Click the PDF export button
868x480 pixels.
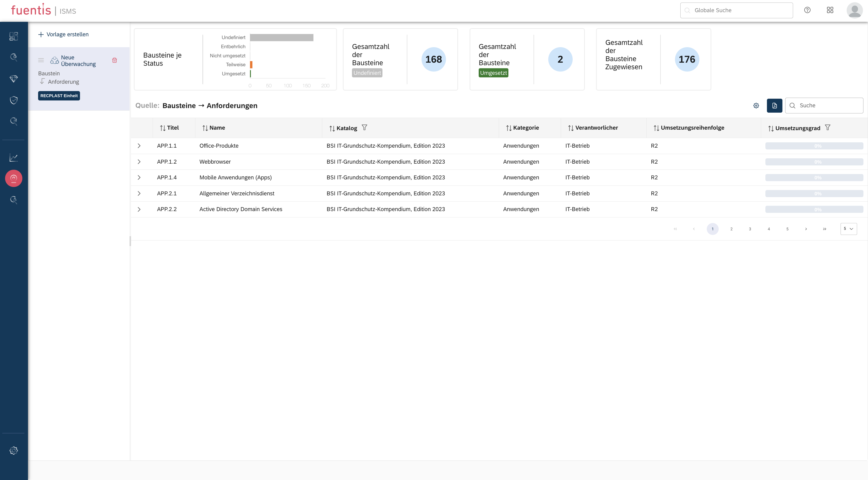774,105
